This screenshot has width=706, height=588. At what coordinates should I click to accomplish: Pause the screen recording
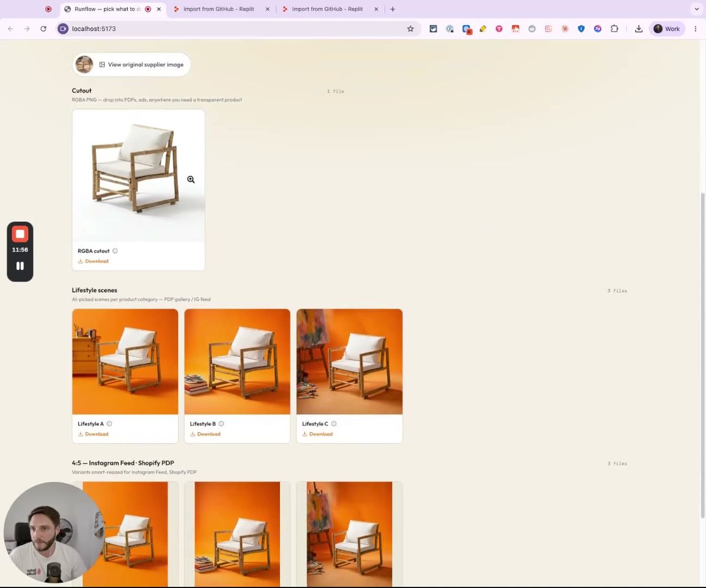point(20,266)
